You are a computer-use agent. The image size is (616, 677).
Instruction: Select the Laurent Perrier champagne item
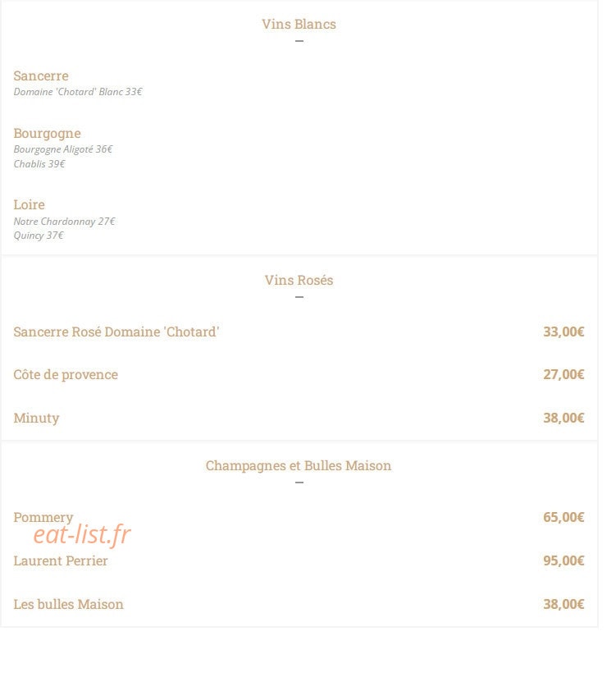(61, 560)
